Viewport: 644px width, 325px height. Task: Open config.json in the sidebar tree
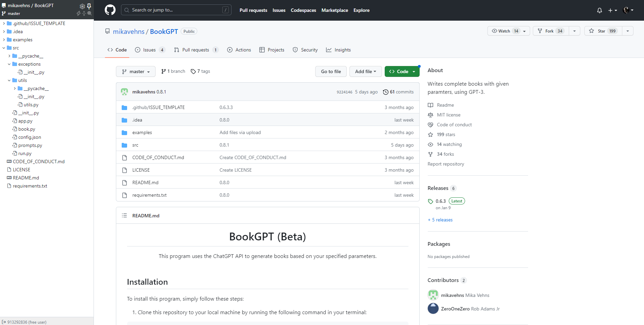click(29, 137)
